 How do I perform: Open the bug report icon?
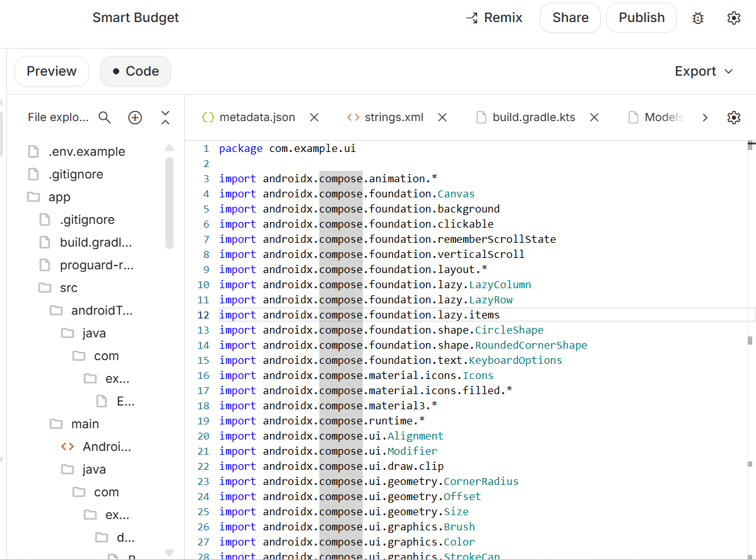(698, 18)
